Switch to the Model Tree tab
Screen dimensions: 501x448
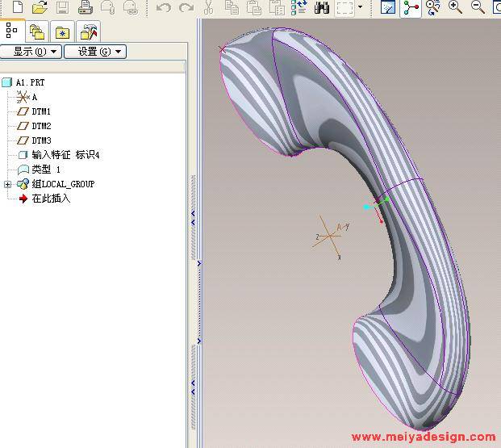pyautogui.click(x=11, y=31)
